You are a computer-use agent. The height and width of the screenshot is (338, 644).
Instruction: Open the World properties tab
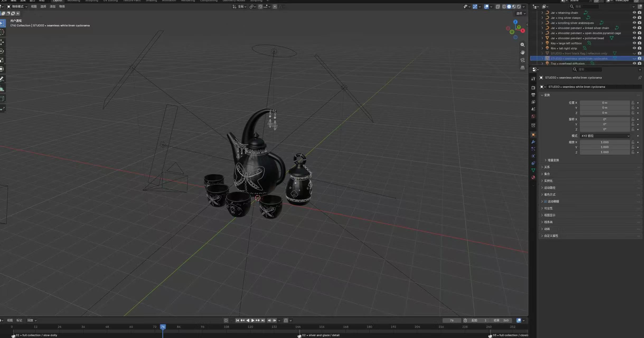(x=533, y=116)
